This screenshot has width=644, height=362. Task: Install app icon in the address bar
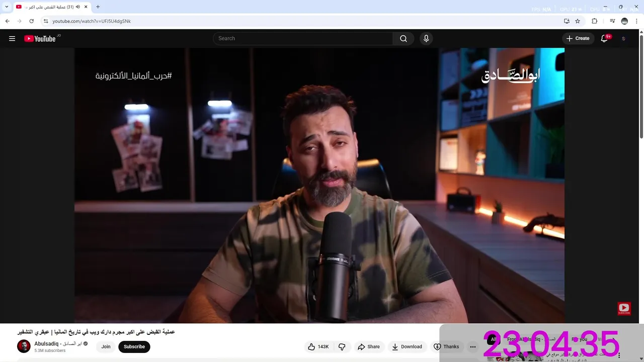pyautogui.click(x=567, y=21)
